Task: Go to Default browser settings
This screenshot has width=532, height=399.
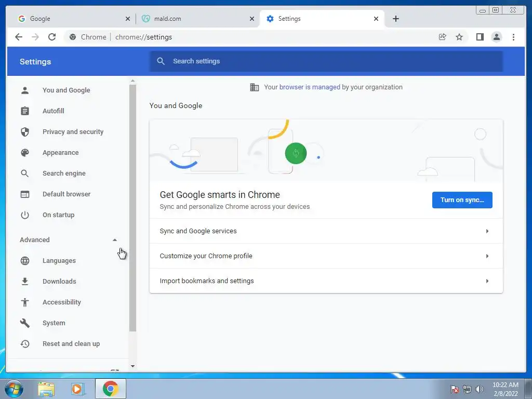Action: click(66, 194)
